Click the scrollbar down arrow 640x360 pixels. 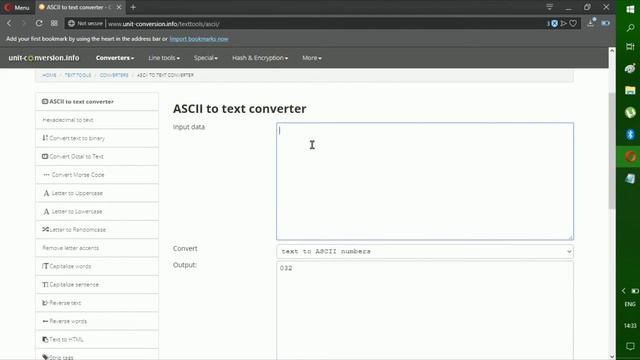[611, 356]
